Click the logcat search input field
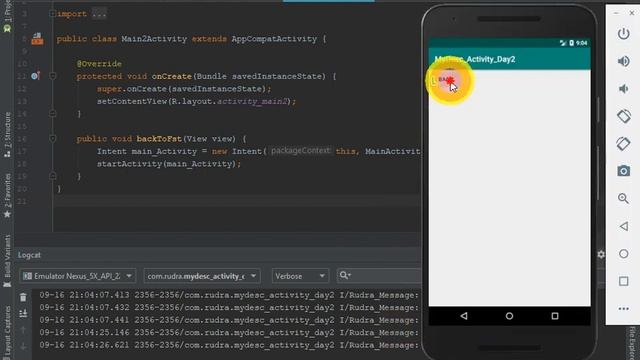The height and width of the screenshot is (360, 640). 379,276
